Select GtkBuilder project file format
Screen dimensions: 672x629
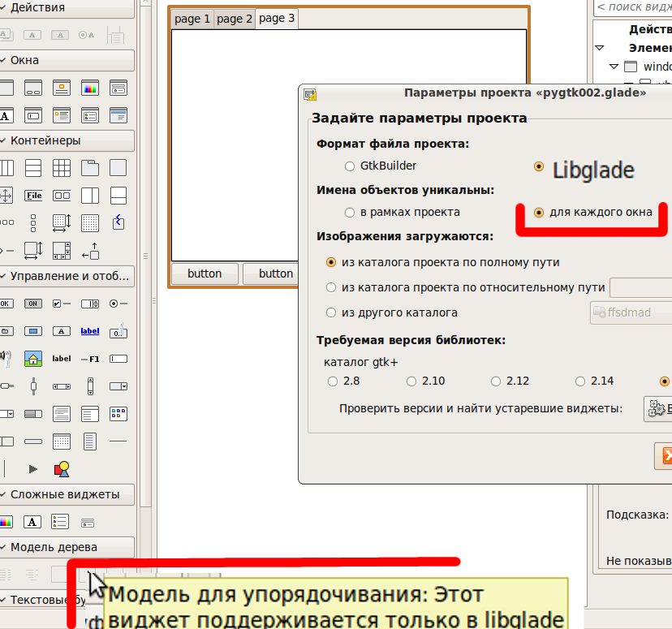coord(350,166)
